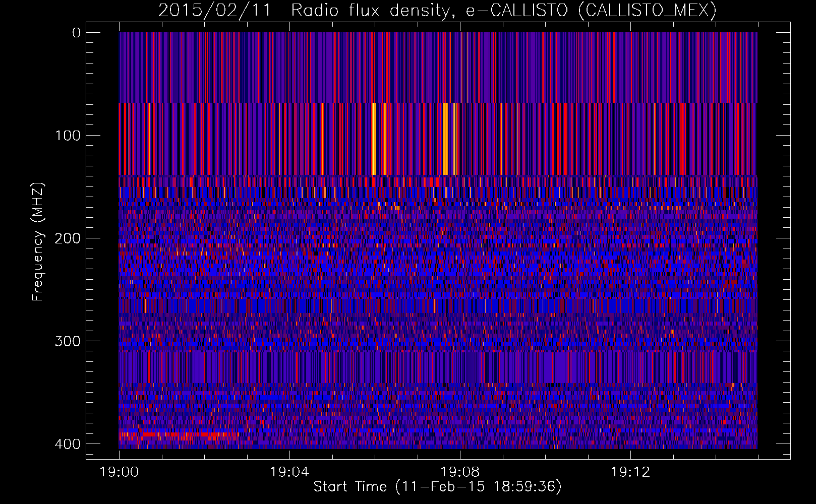Click the 'Start Time' x-axis label
The image size is (816, 504).
click(350, 487)
